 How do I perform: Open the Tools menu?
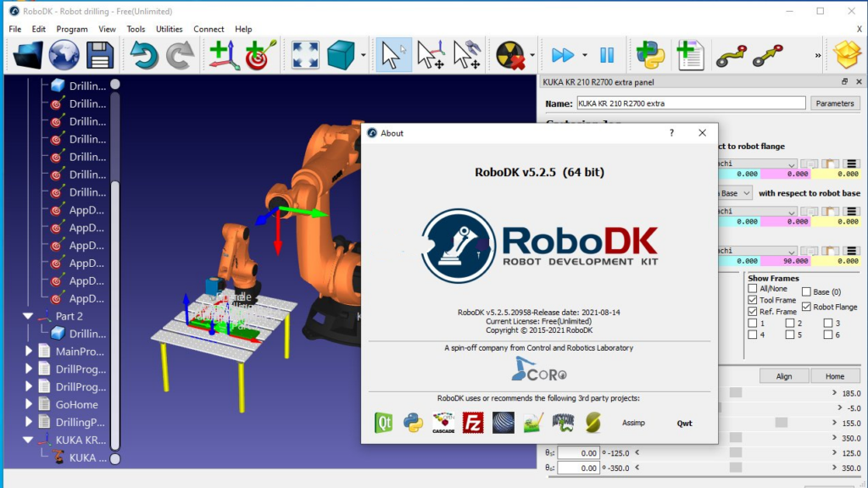(x=136, y=28)
